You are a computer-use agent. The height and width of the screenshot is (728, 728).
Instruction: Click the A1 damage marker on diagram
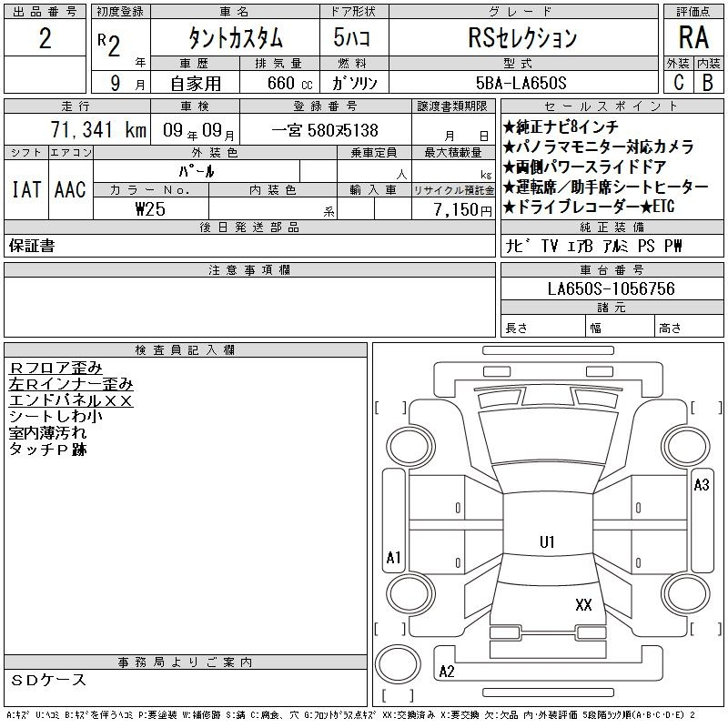(x=393, y=557)
